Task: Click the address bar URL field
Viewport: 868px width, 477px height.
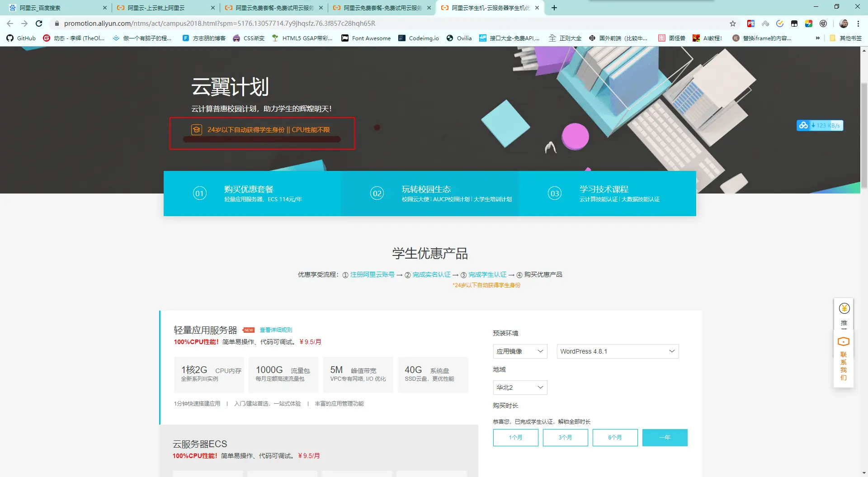Action: coord(389,24)
